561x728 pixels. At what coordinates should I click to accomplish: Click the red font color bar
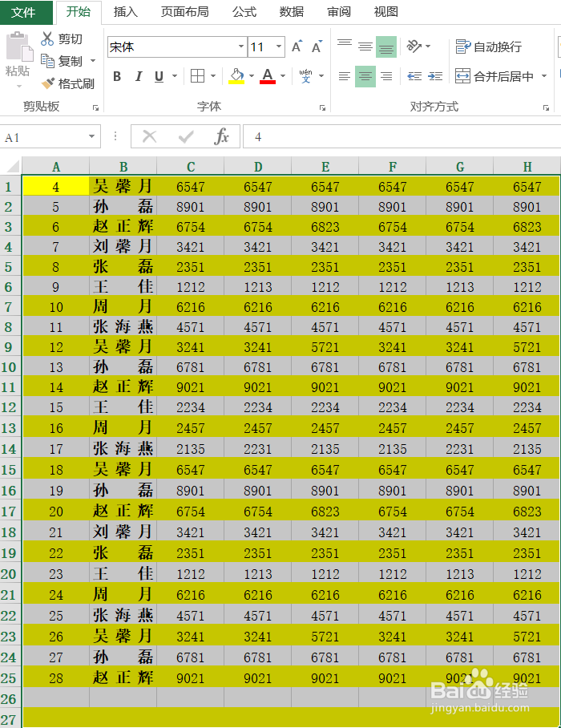click(x=268, y=82)
